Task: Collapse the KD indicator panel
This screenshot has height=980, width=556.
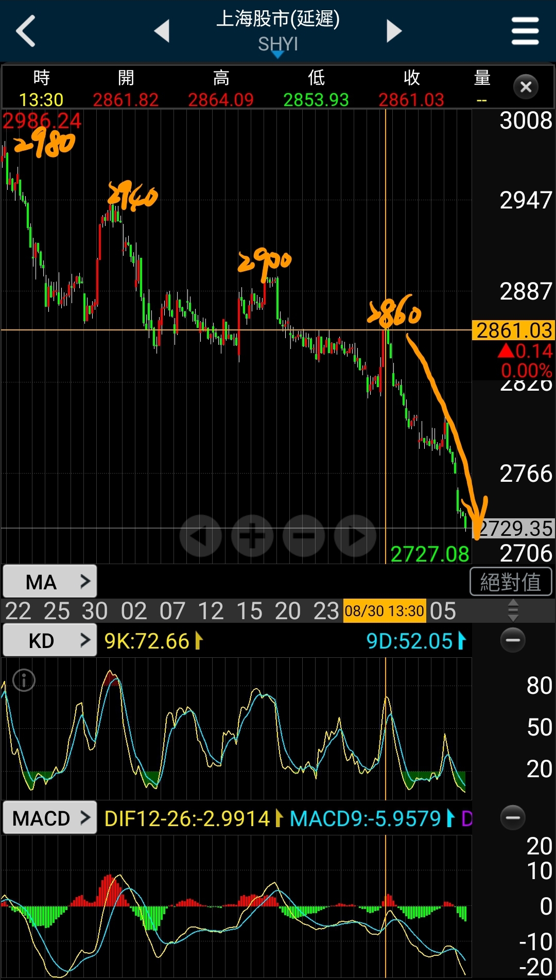Action: 513,640
